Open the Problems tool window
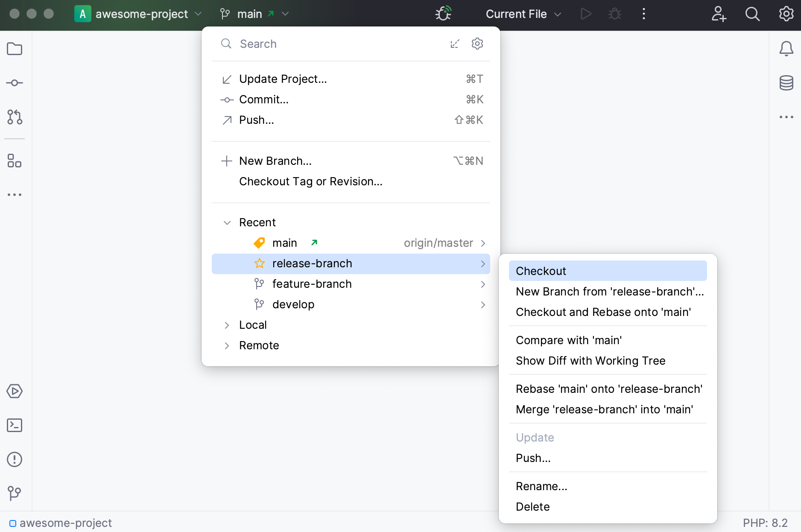Screen dimensions: 801x532 click(x=15, y=459)
